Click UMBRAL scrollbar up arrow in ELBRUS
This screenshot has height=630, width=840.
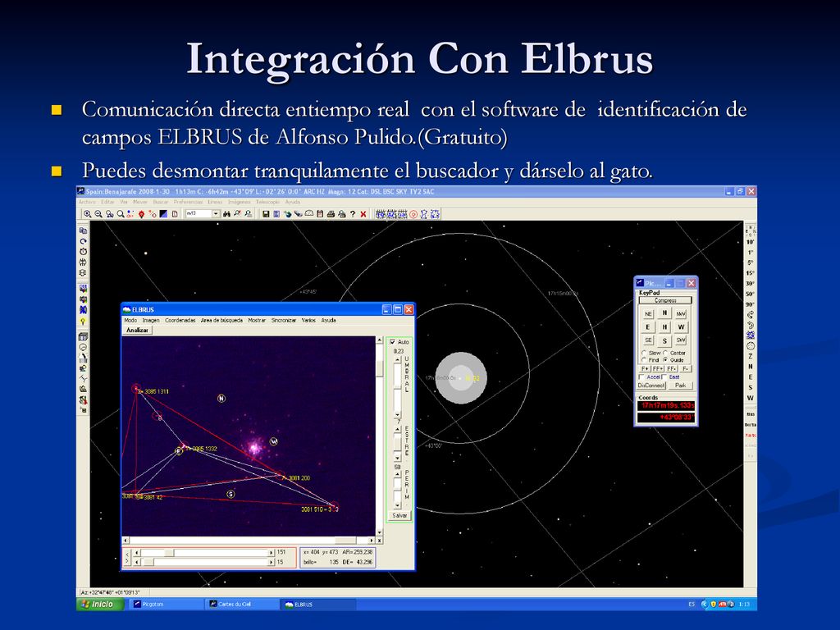tap(397, 359)
